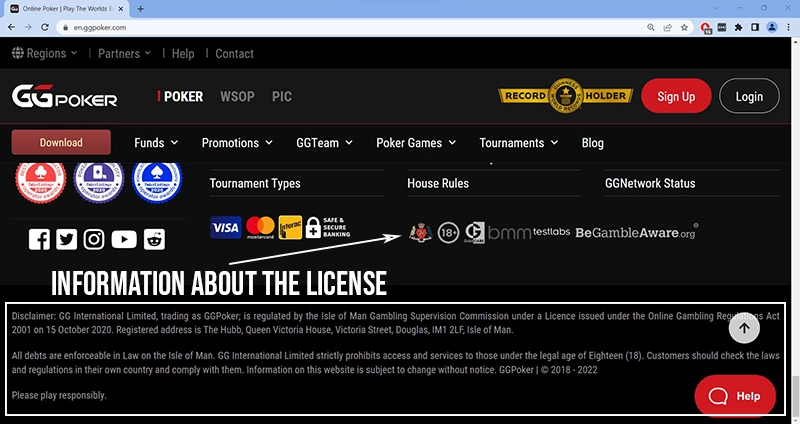Open the GamCare logo
Screen dimensions: 800x424
pyautogui.click(x=474, y=233)
